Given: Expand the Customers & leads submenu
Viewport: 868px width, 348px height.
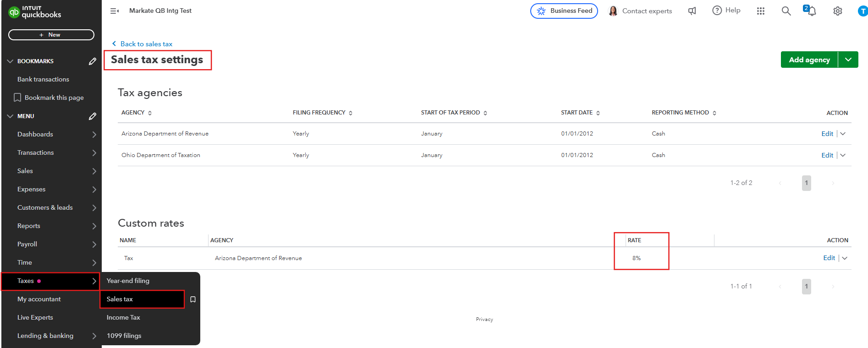Looking at the screenshot, I should pyautogui.click(x=94, y=207).
